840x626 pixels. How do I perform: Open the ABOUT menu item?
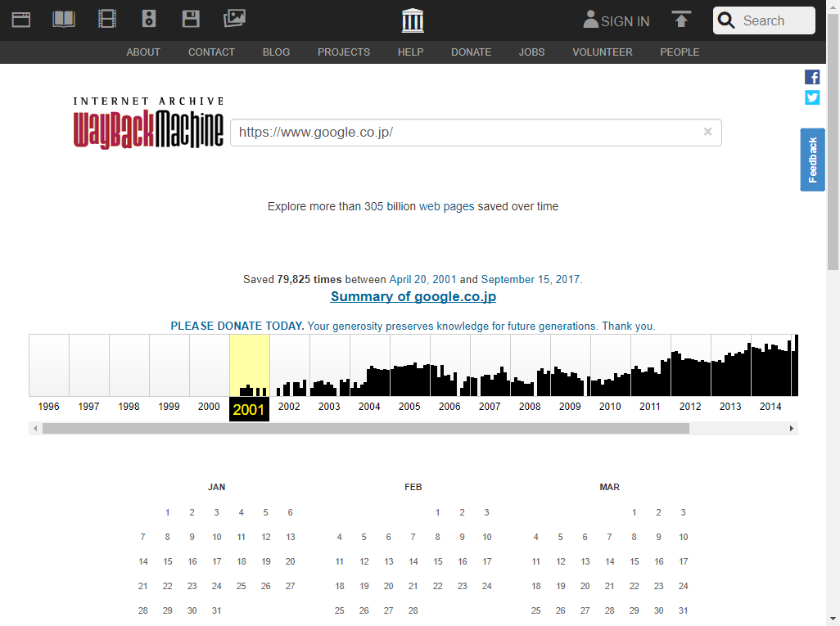point(143,52)
